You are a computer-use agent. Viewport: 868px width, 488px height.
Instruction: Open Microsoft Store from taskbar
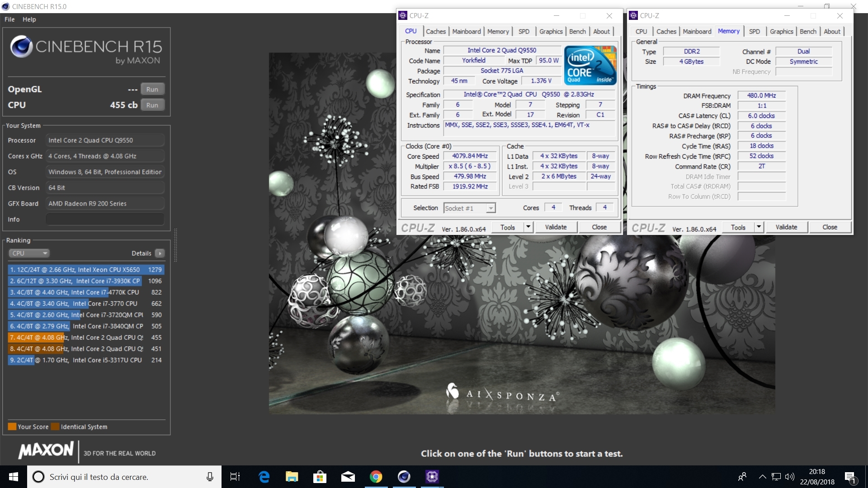coord(320,477)
